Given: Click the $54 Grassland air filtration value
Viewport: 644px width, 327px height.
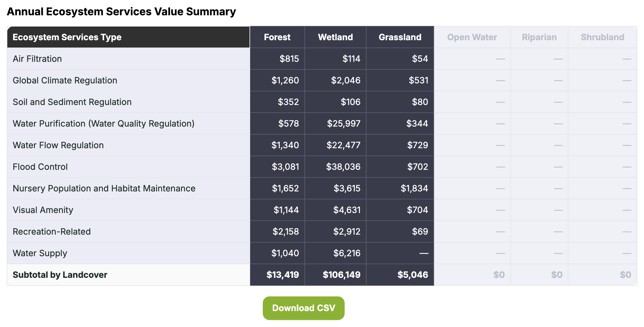Looking at the screenshot, I should tap(420, 59).
